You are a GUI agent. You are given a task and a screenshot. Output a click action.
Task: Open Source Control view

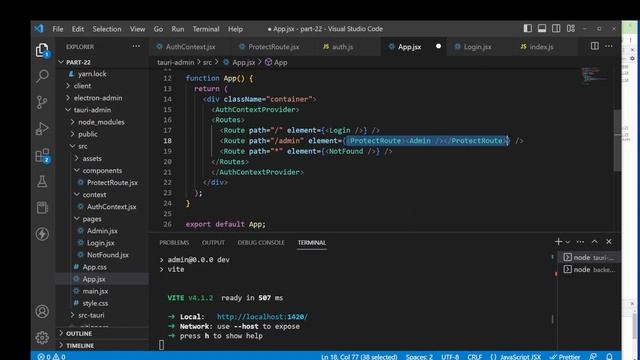click(42, 102)
